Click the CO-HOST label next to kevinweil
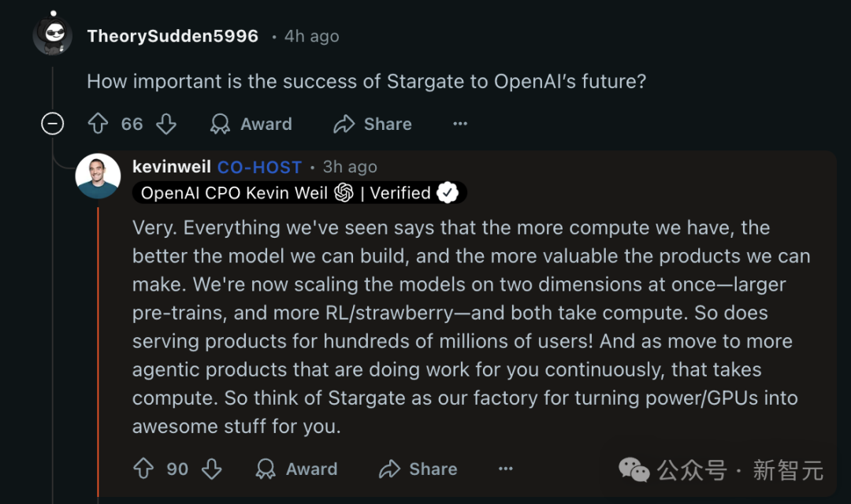Viewport: 851px width, 504px height. point(259,167)
